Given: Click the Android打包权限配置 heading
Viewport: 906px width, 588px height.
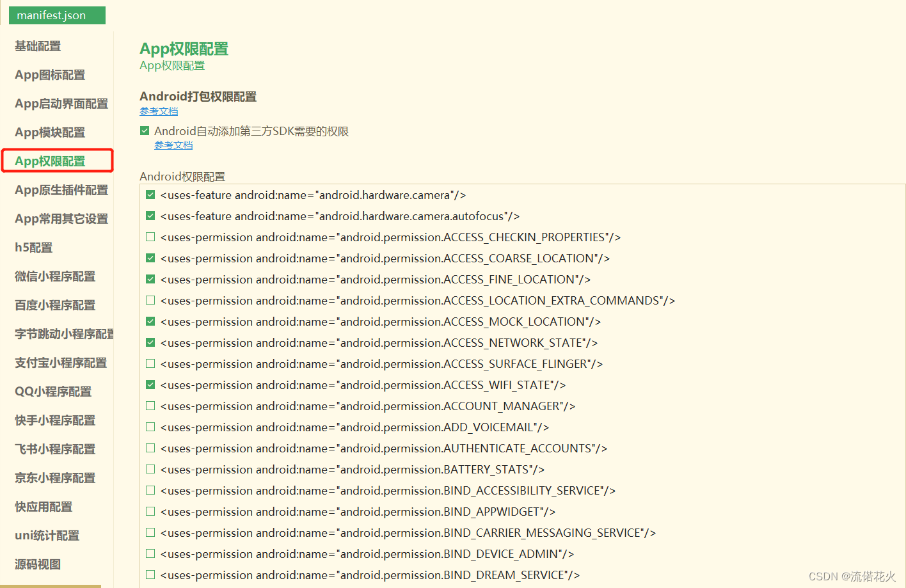Looking at the screenshot, I should point(198,97).
